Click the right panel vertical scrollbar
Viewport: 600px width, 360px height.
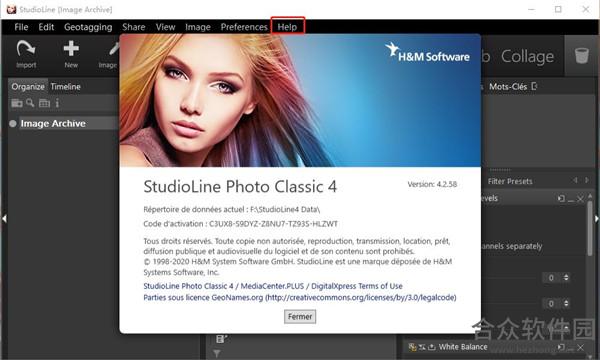pyautogui.click(x=590, y=227)
